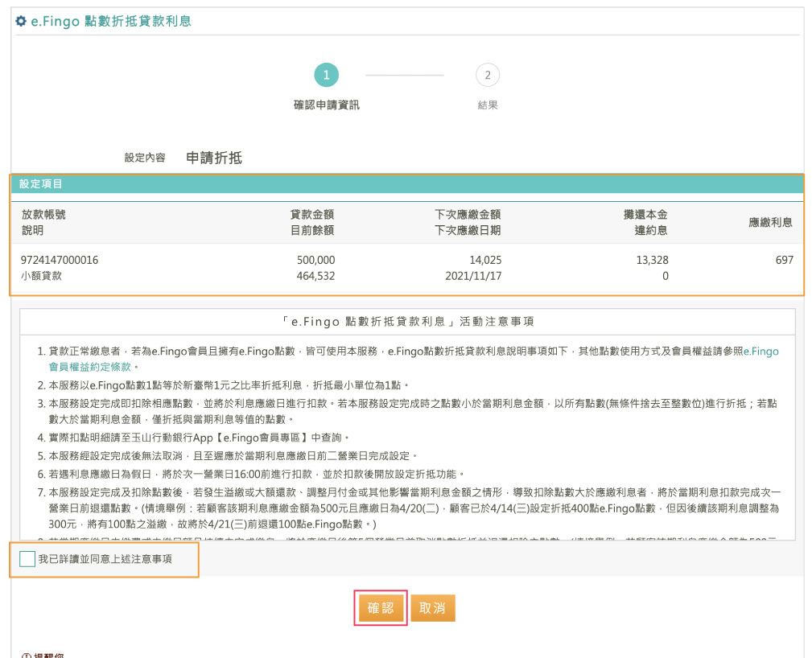Click the gear icon beside e.Fingo title
This screenshot has height=658, width=812.
pos(21,21)
